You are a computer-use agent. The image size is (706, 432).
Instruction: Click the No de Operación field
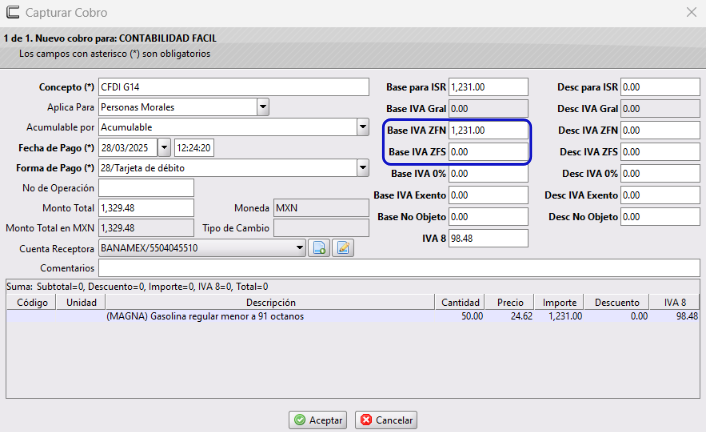146,188
